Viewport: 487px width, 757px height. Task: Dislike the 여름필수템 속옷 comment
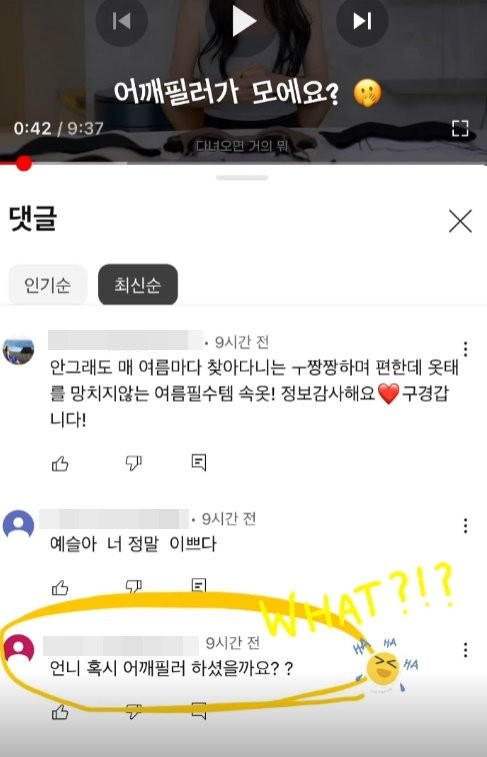click(133, 463)
